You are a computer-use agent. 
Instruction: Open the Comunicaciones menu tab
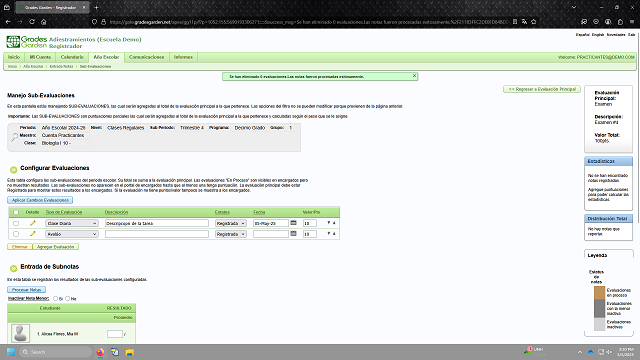coord(146,57)
